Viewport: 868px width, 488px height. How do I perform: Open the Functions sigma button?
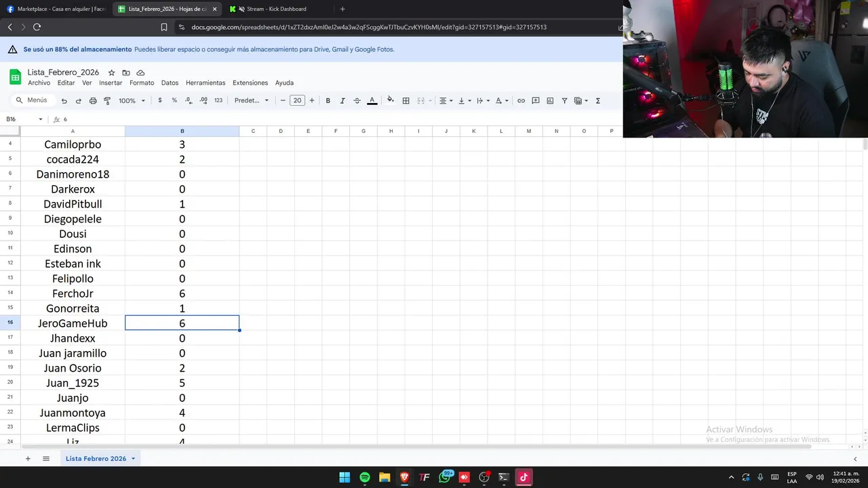(597, 100)
